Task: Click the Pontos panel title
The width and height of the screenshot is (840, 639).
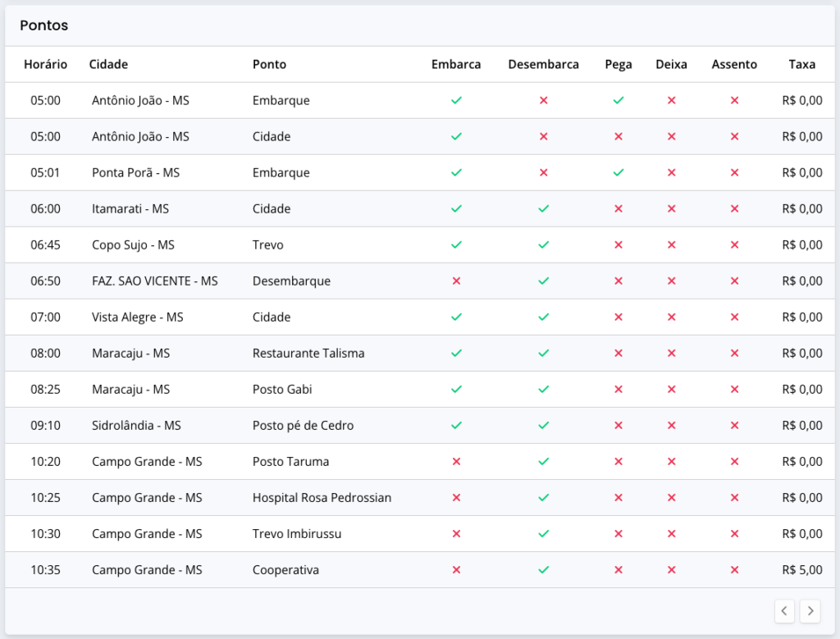Action: tap(44, 25)
